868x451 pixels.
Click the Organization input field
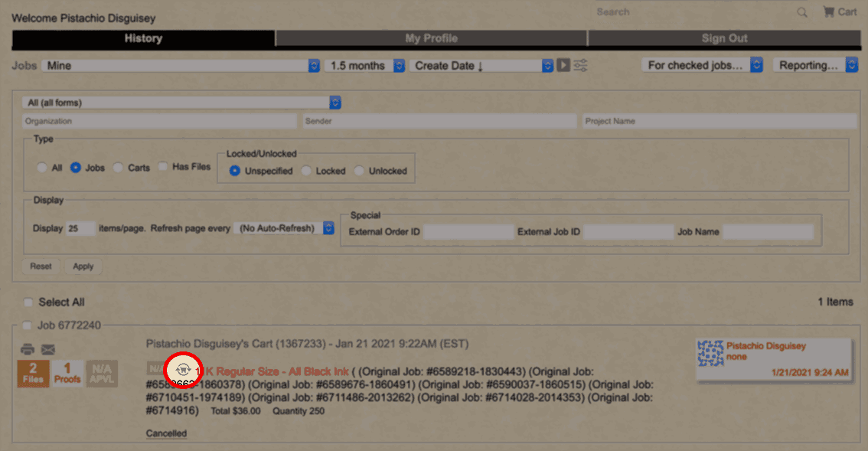160,121
